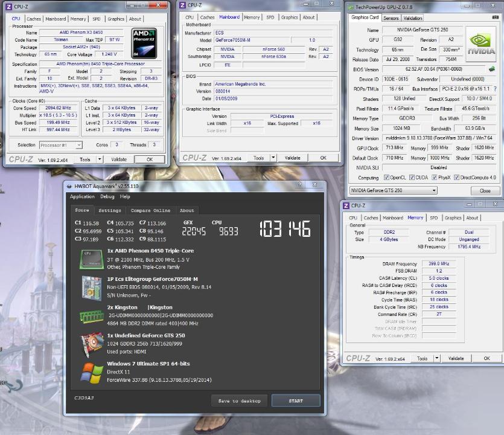504x435 pixels.
Task: Open the Compare Online tab in Aquamark
Action: tap(150, 210)
